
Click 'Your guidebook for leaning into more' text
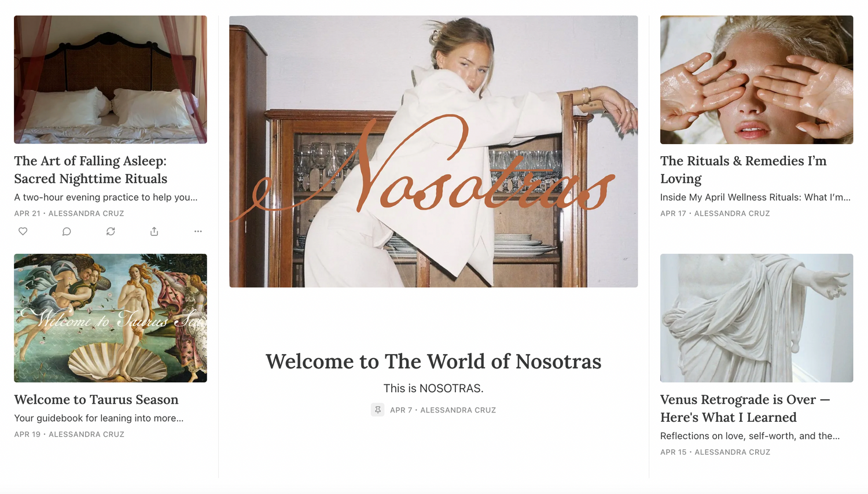99,418
